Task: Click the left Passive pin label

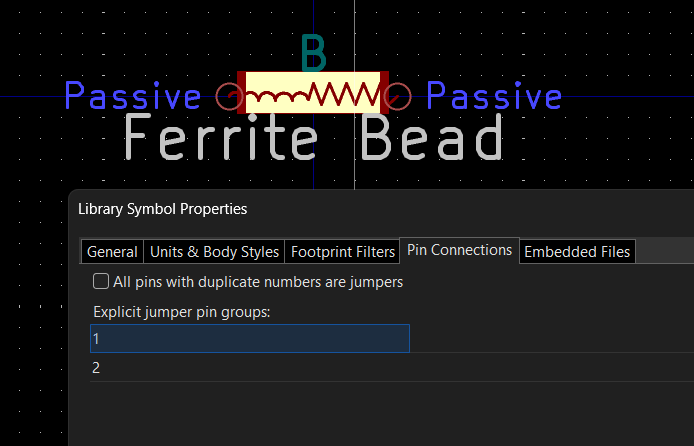Action: (x=133, y=95)
